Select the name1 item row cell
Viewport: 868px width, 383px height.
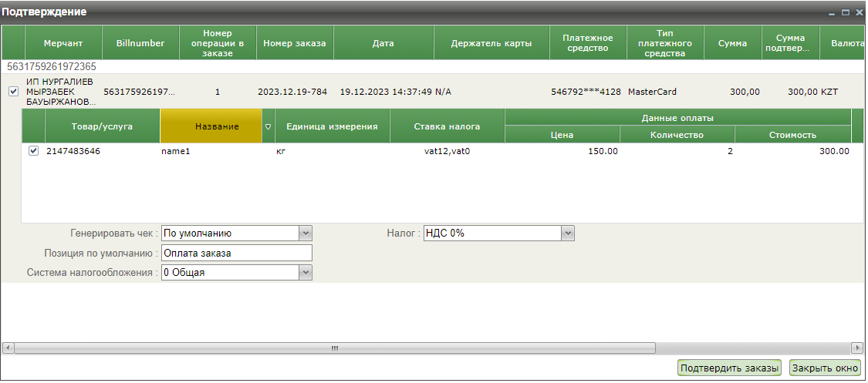[x=175, y=151]
